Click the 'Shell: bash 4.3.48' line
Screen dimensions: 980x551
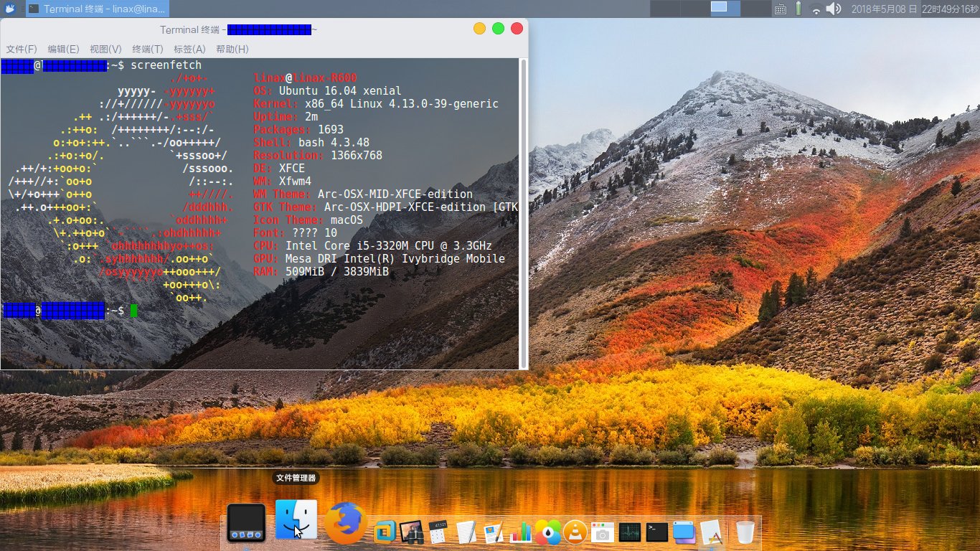coord(311,143)
